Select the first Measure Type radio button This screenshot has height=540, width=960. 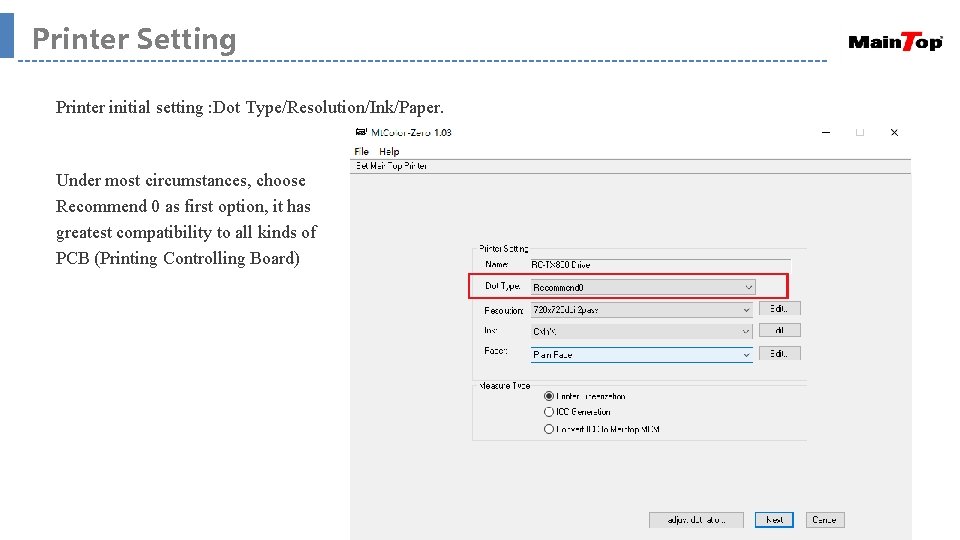tap(549, 396)
